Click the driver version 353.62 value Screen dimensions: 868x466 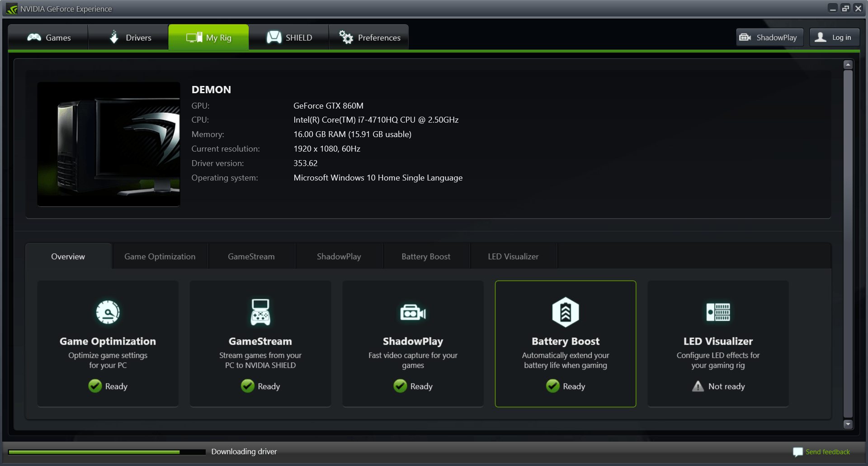(x=306, y=163)
